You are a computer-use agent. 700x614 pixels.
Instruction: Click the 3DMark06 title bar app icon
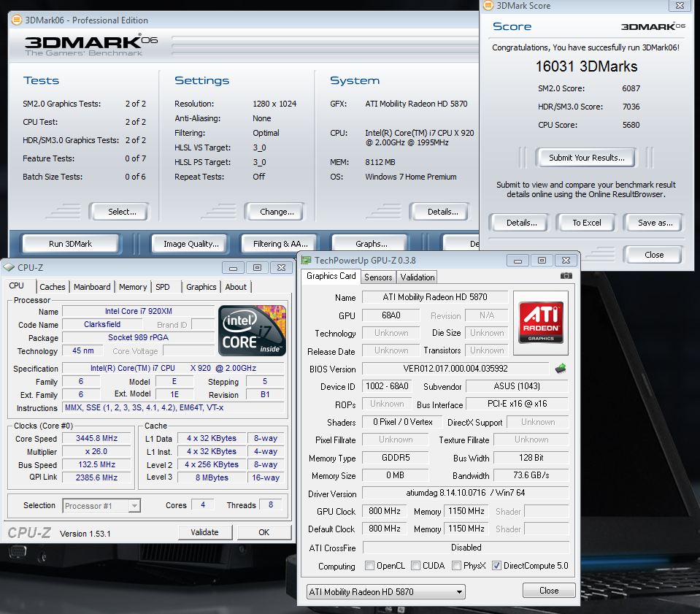pyautogui.click(x=17, y=20)
